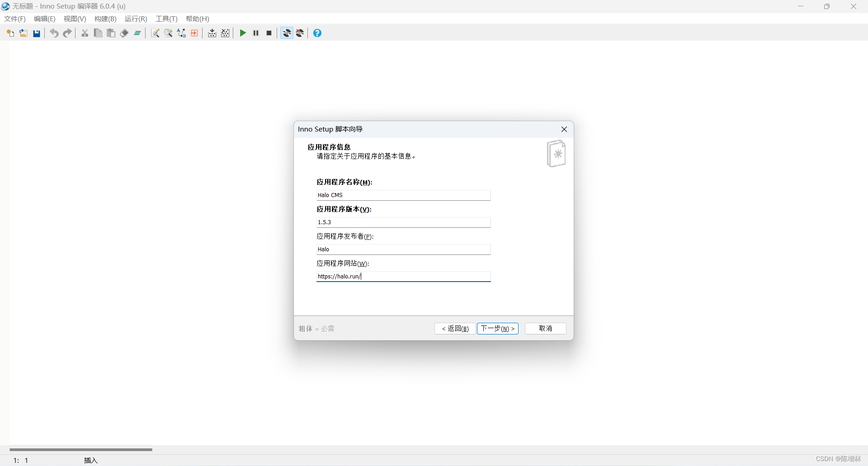Screen dimensions: 868x466
Task: Open the 工具(T) menu
Action: click(x=166, y=19)
